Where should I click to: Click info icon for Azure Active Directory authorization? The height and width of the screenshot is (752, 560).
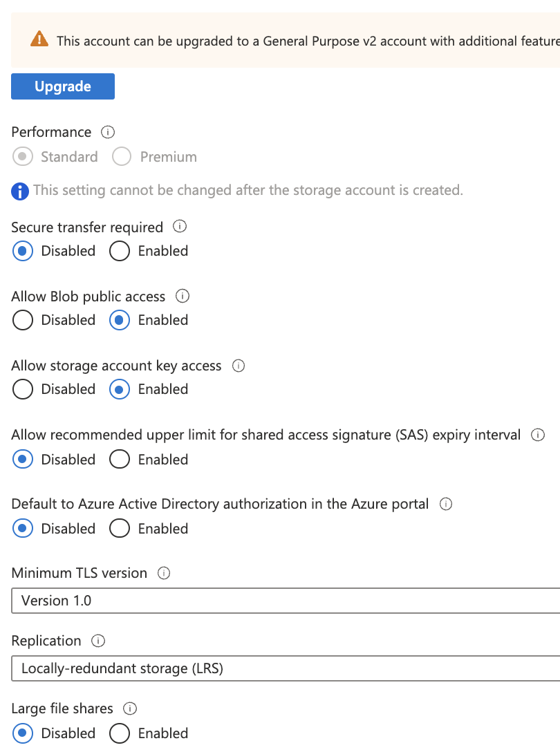click(446, 504)
